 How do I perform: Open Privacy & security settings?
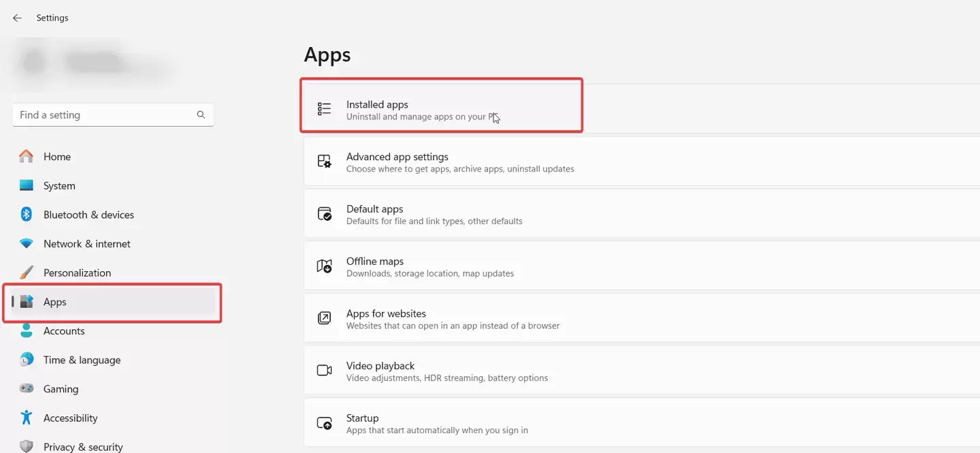[83, 447]
